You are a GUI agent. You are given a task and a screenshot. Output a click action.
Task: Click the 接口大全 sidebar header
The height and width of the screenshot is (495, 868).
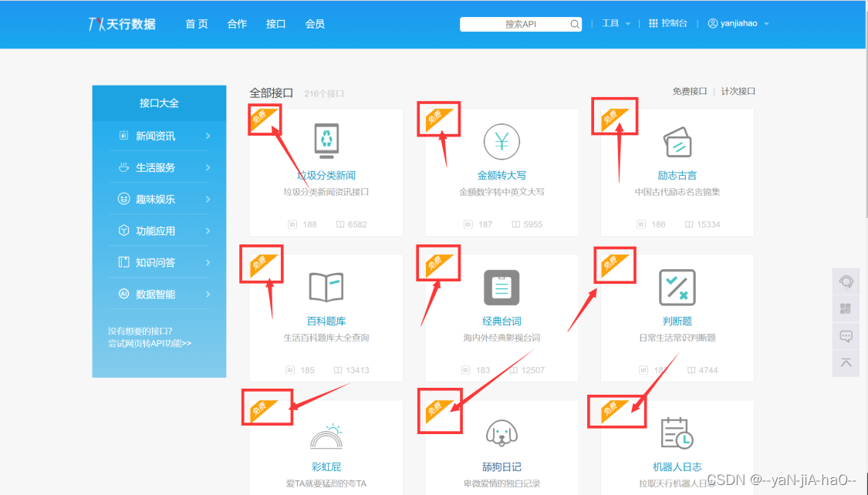pyautogui.click(x=159, y=103)
